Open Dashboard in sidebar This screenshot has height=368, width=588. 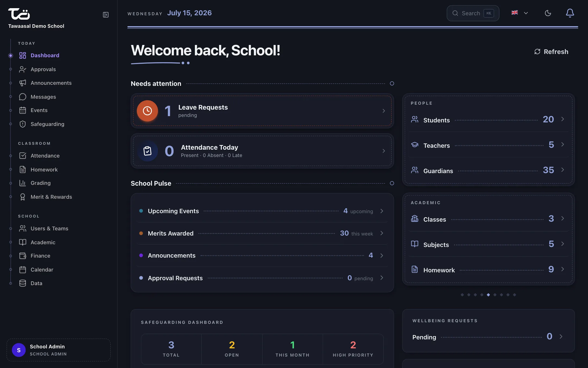(x=39, y=55)
